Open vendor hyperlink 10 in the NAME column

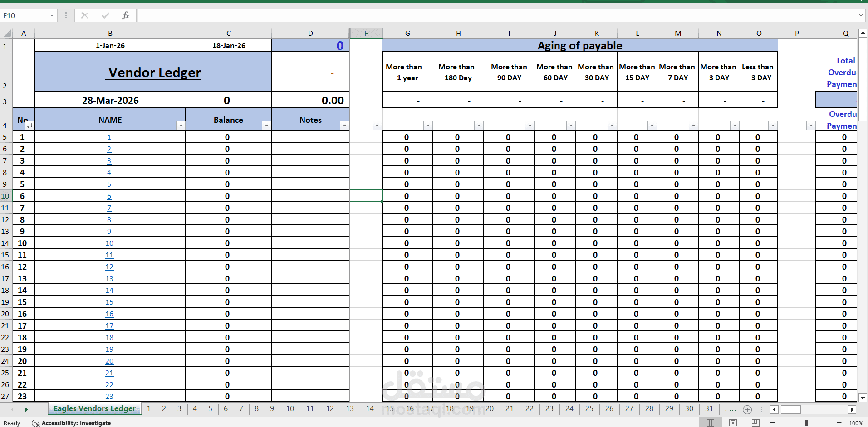[x=109, y=243]
